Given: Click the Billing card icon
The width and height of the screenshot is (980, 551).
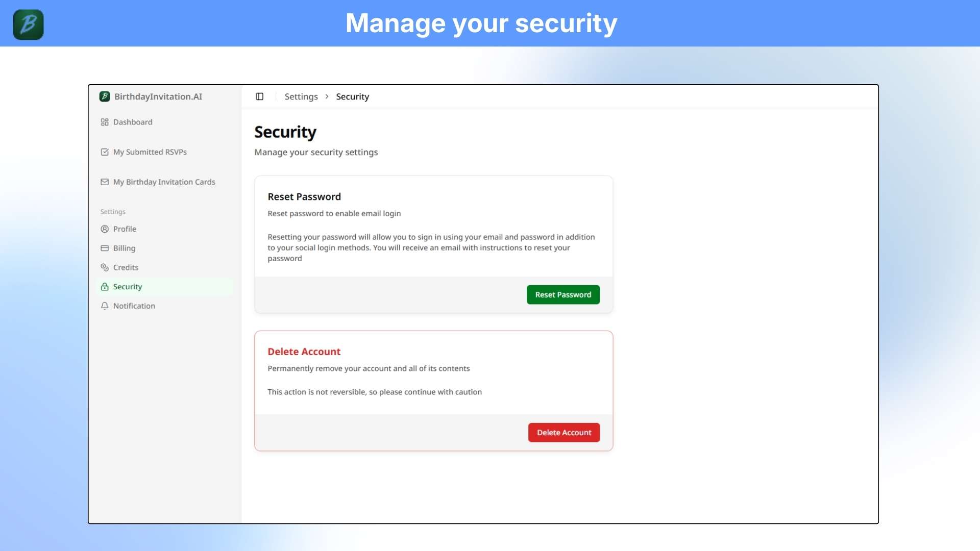Looking at the screenshot, I should (105, 248).
